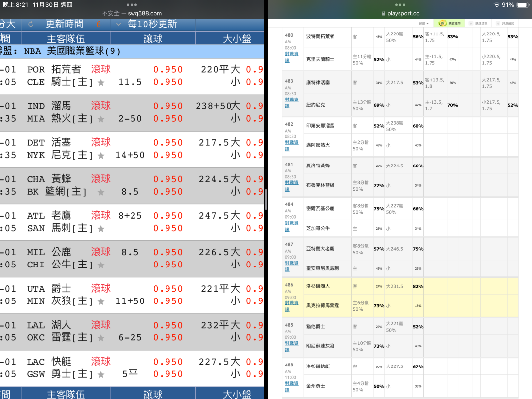Viewport: 532px width, 399px height.
Task: Click the refresh icon beside 更新時間
Action: (x=31, y=24)
